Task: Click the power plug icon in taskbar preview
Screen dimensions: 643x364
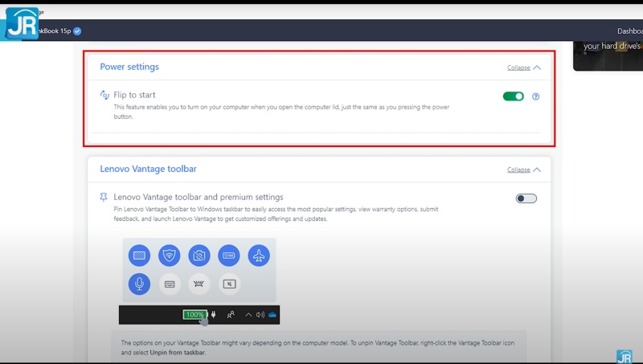Action: coord(213,315)
